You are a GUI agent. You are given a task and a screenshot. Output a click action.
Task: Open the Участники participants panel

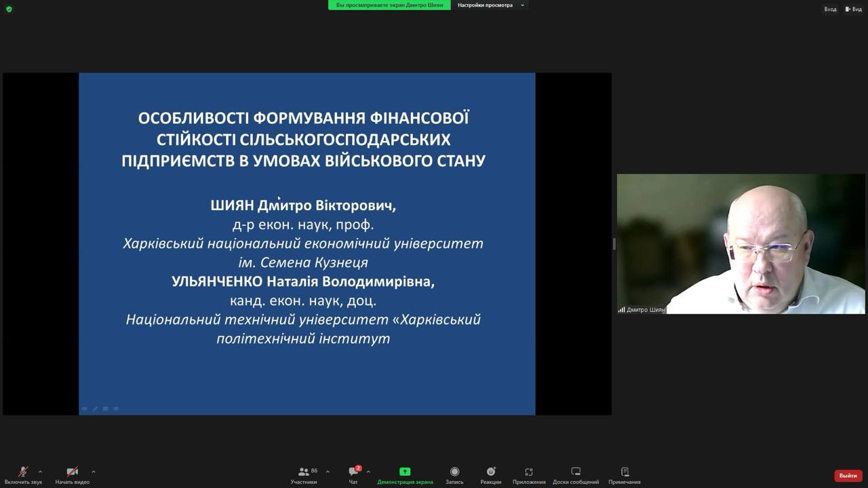point(304,475)
